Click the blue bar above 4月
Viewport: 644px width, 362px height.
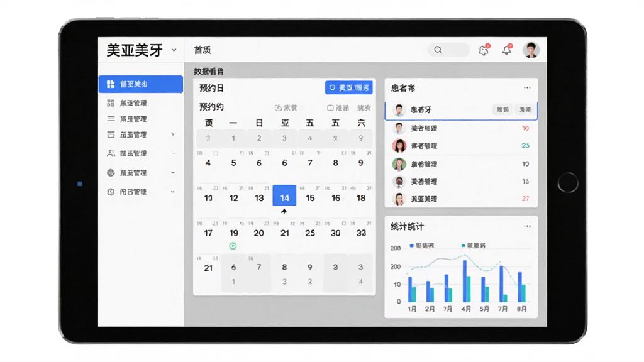coord(465,281)
